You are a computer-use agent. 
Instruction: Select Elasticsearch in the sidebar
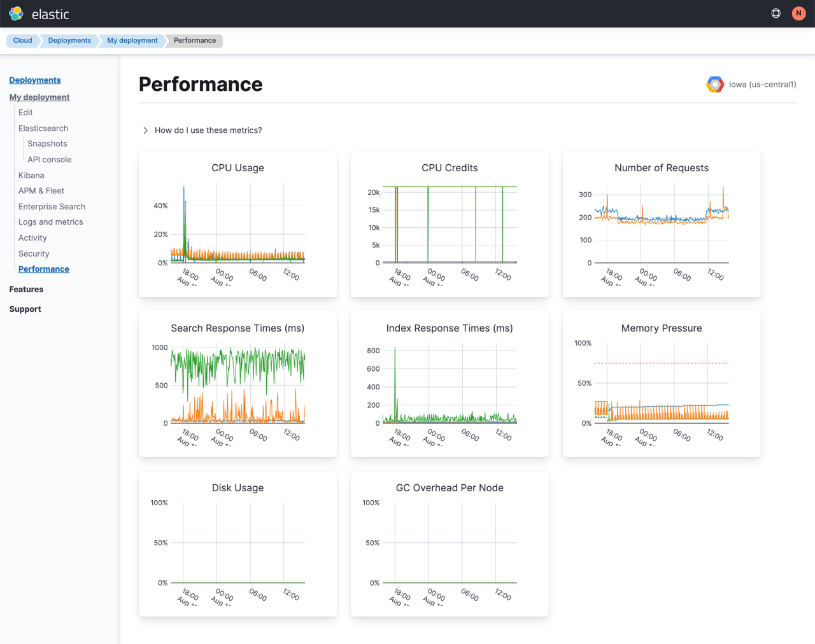(43, 129)
